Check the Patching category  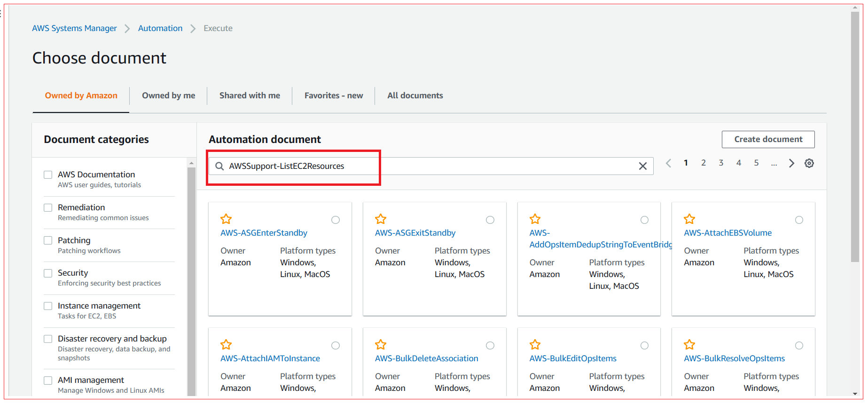coord(48,240)
